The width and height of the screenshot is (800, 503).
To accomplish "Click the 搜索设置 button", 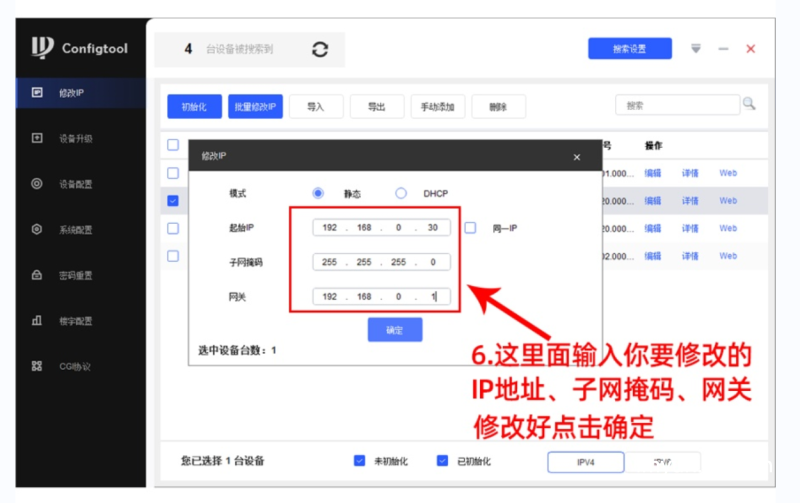I will [630, 48].
